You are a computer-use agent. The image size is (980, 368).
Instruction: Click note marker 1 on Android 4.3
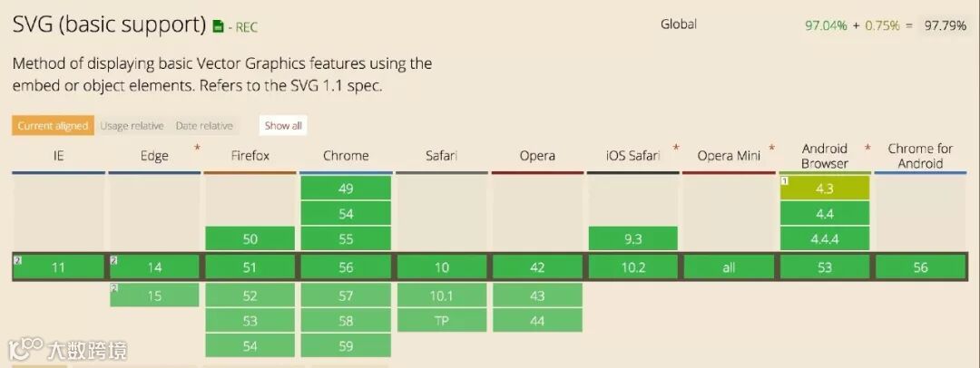point(786,181)
